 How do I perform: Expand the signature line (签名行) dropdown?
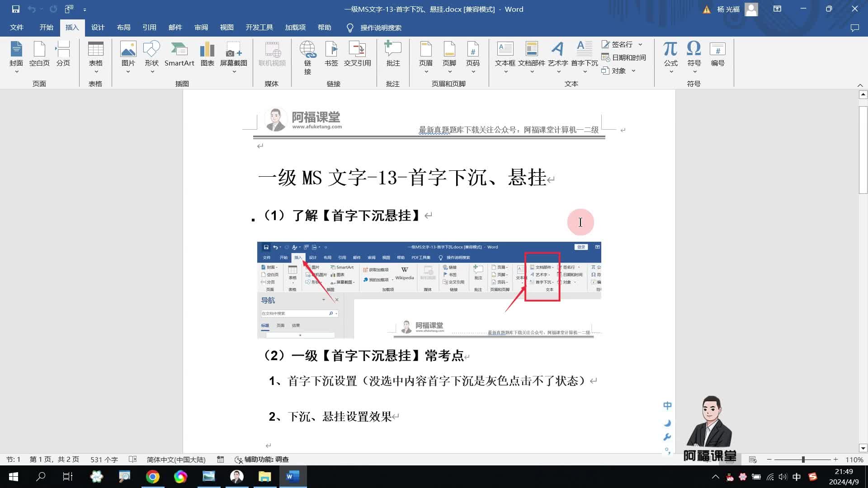[x=640, y=44]
